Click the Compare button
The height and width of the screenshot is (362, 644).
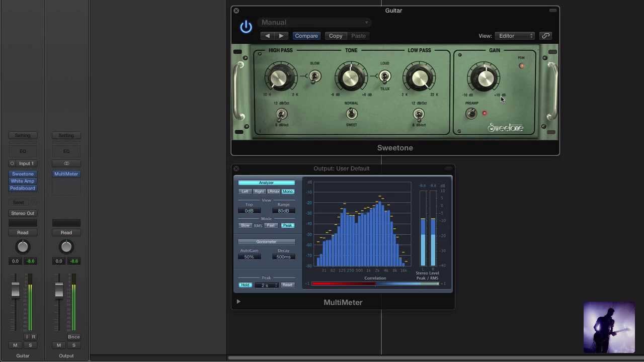pos(306,36)
